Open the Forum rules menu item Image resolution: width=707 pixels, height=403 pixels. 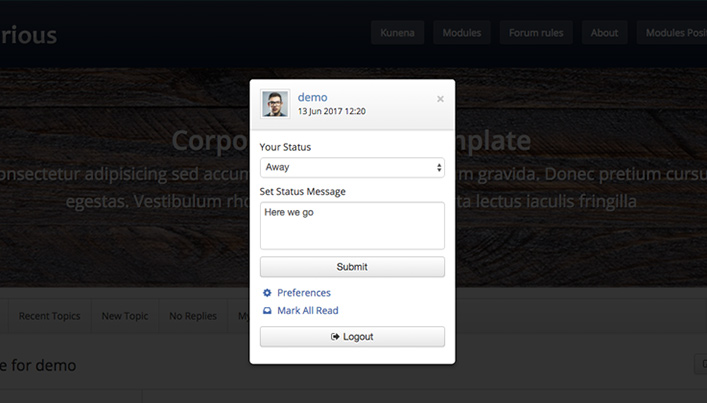[536, 32]
